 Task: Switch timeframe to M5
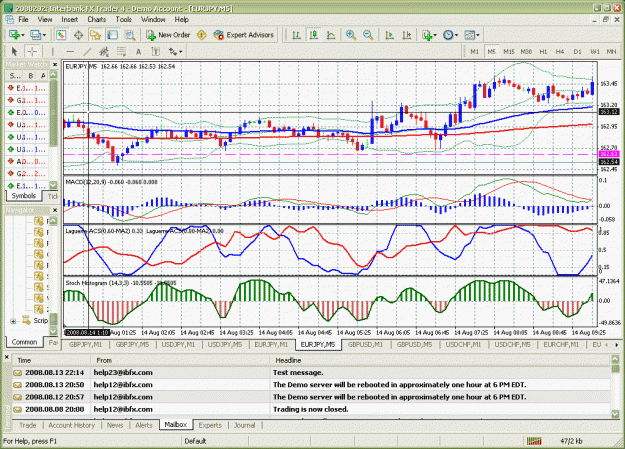point(491,51)
